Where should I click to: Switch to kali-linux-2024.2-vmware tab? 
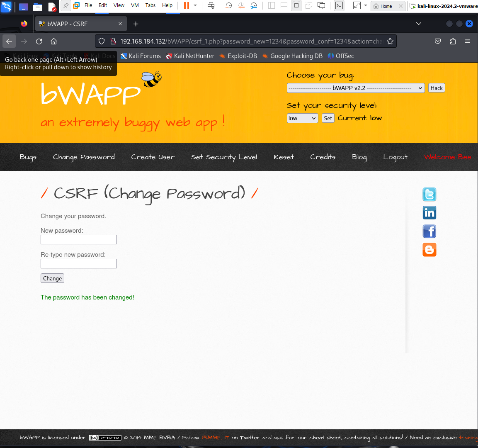pyautogui.click(x=444, y=6)
